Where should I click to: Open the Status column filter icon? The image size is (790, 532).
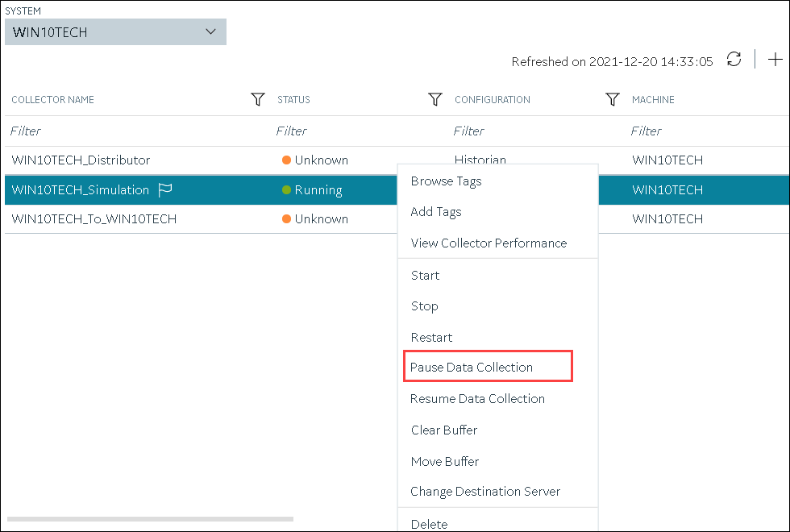pyautogui.click(x=435, y=99)
